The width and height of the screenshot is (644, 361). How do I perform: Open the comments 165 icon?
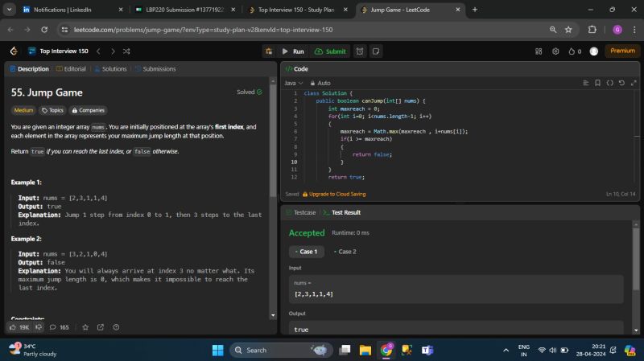coord(59,327)
